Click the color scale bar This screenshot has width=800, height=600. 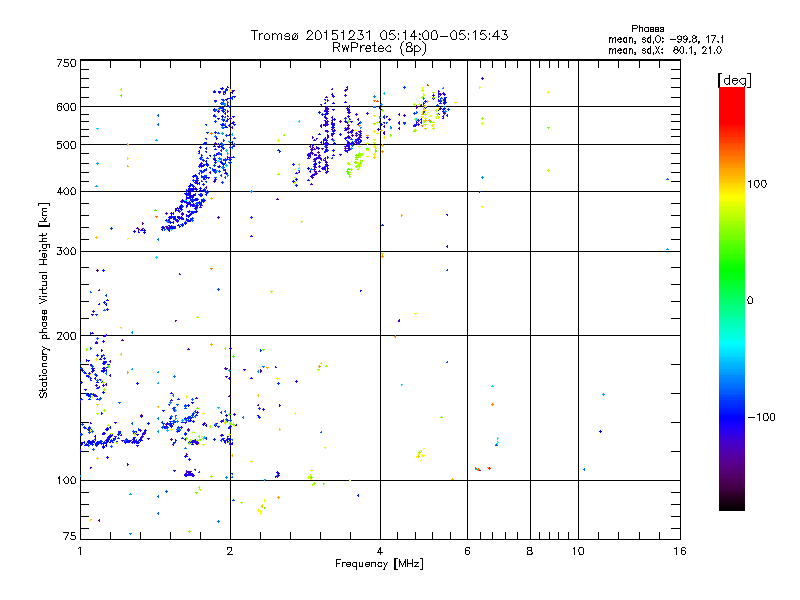point(732,298)
